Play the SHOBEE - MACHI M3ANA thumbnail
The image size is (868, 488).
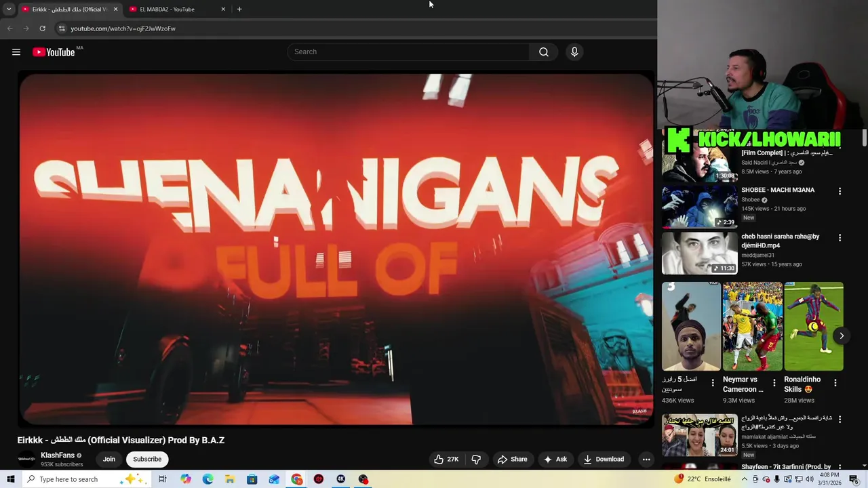click(699, 207)
